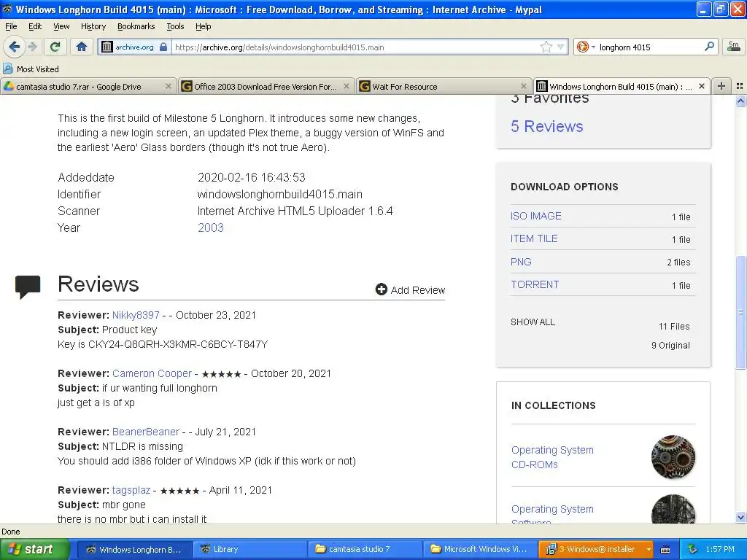
Task: Open the 5 Reviews link
Action: [x=547, y=126]
